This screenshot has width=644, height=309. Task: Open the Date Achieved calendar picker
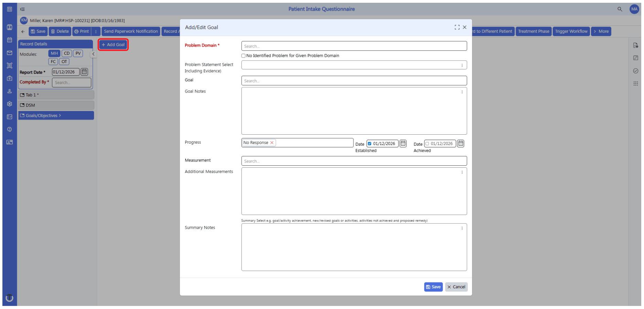coord(461,143)
